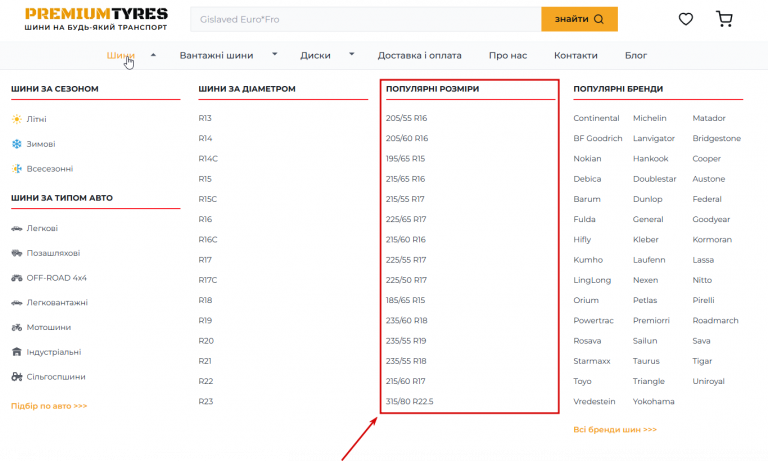Click the motorcycle icon next to Мотошини
The image size is (768, 461).
click(17, 327)
